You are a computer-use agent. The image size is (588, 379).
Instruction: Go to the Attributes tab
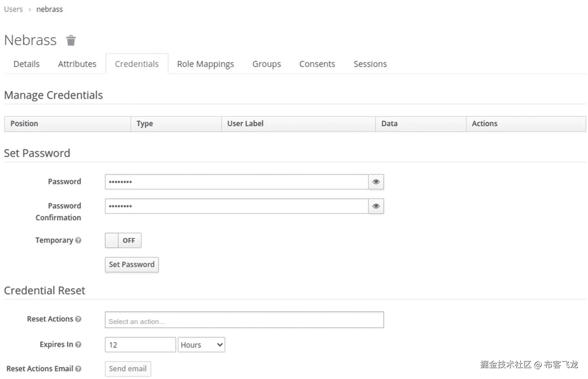tap(77, 64)
